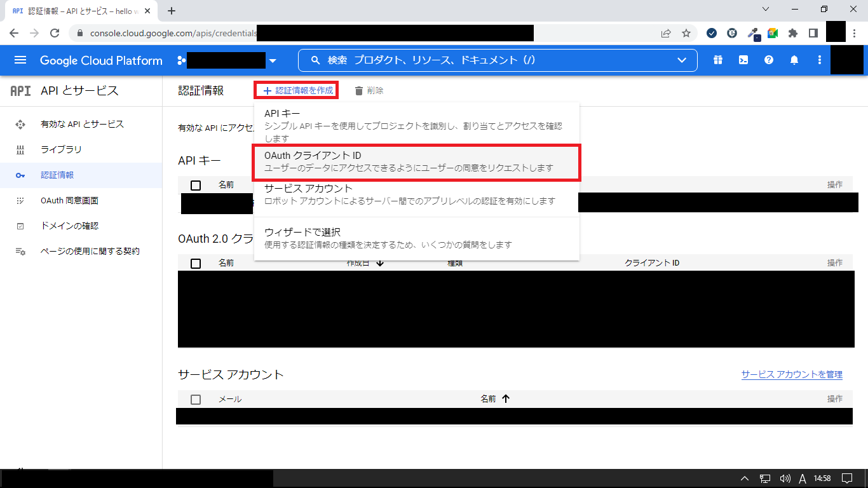Bookmark this page with the star icon
This screenshot has height=488, width=868.
pyautogui.click(x=686, y=33)
